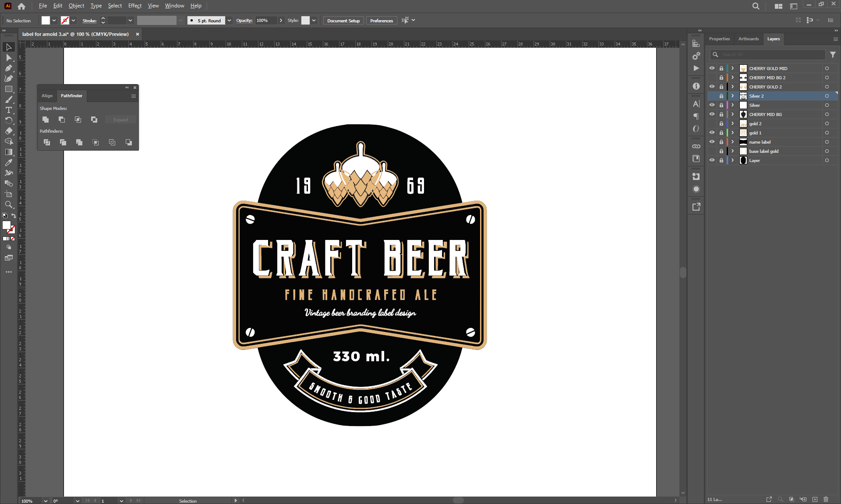Select the Eraser tool

[x=9, y=131]
